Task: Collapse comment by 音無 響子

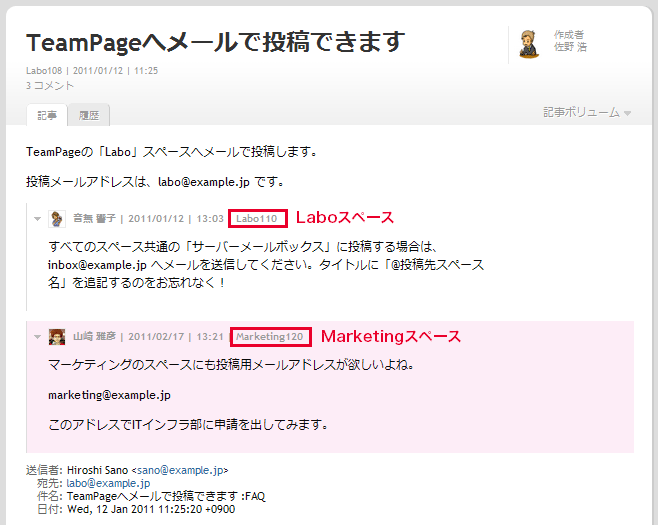Action: click(x=37, y=219)
